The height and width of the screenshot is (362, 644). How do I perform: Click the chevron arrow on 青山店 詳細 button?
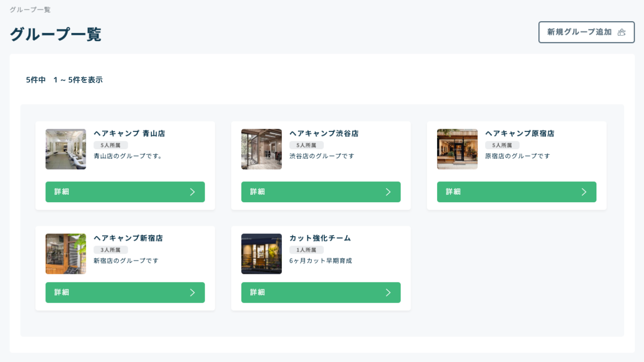click(192, 192)
